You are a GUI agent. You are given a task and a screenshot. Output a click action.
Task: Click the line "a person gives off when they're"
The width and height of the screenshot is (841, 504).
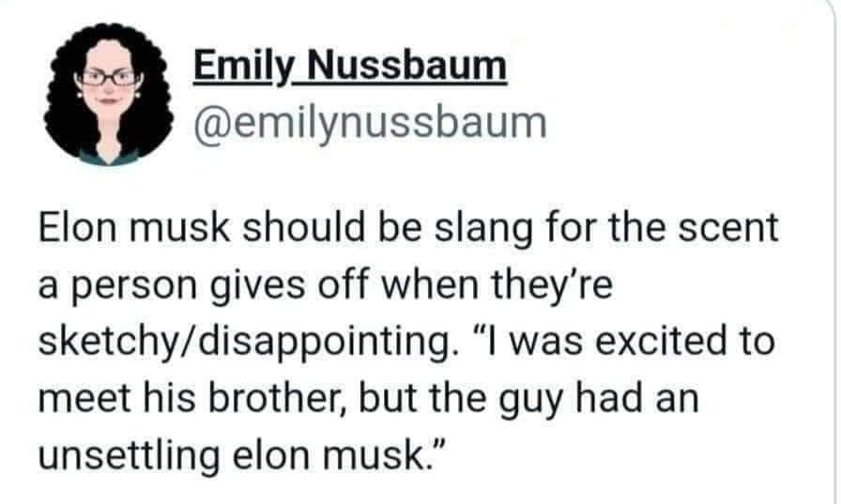324,285
